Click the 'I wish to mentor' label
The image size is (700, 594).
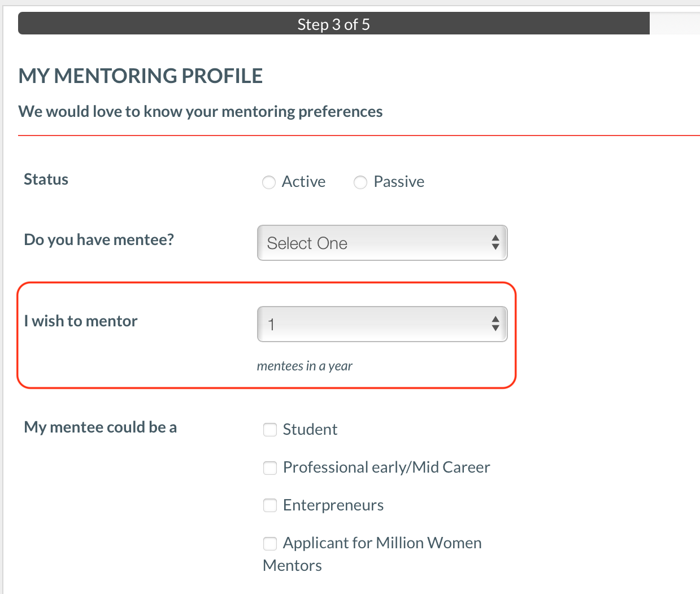[81, 321]
